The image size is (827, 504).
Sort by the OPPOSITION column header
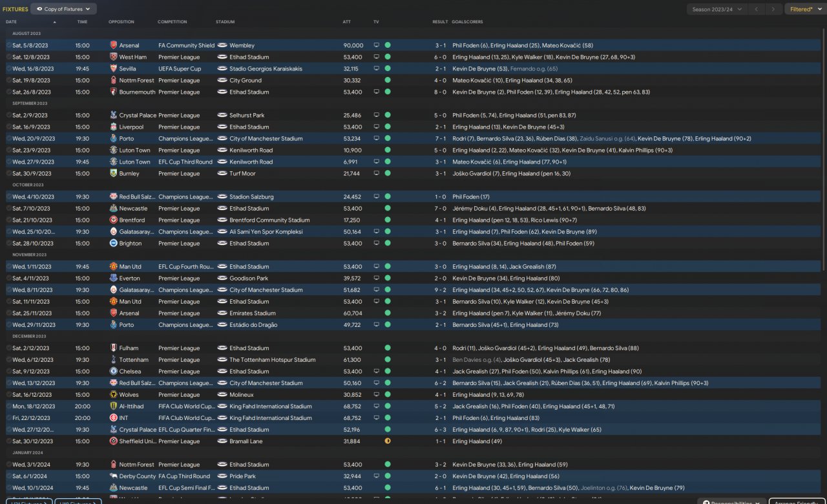121,22
